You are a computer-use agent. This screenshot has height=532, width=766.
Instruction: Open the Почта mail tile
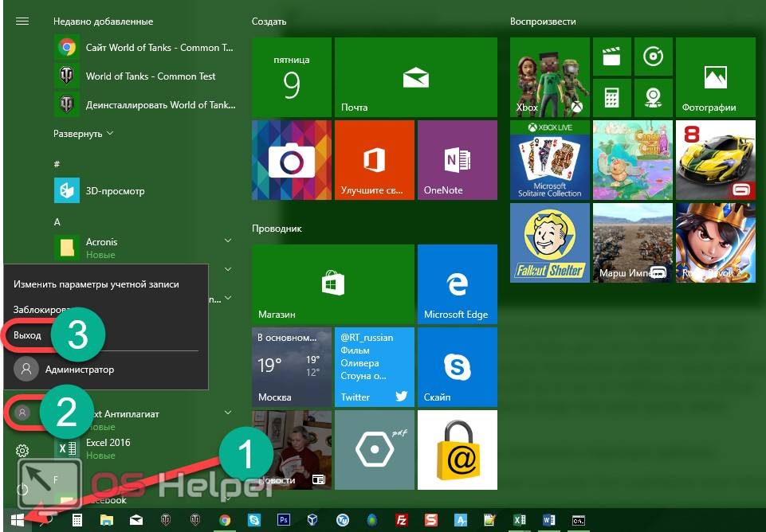pos(415,76)
